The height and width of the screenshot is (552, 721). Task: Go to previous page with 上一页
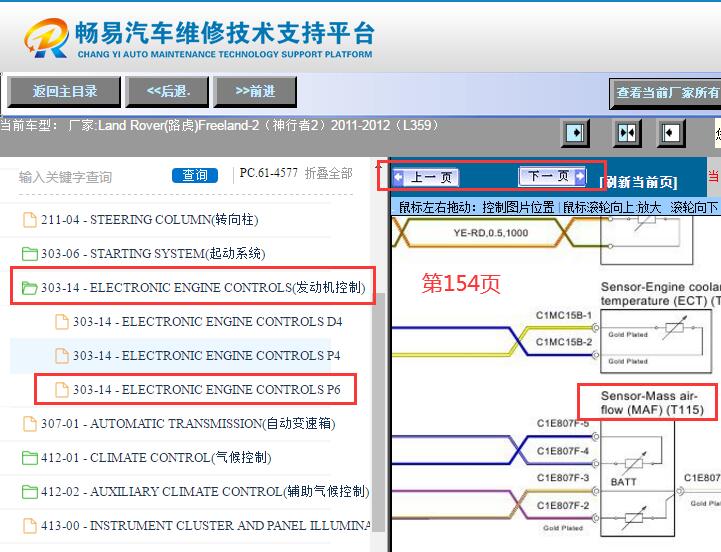[x=425, y=177]
